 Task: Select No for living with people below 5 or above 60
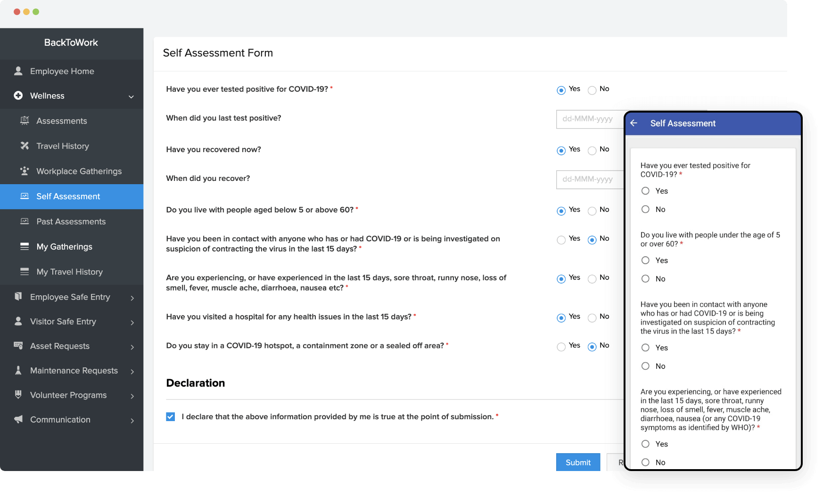click(592, 211)
